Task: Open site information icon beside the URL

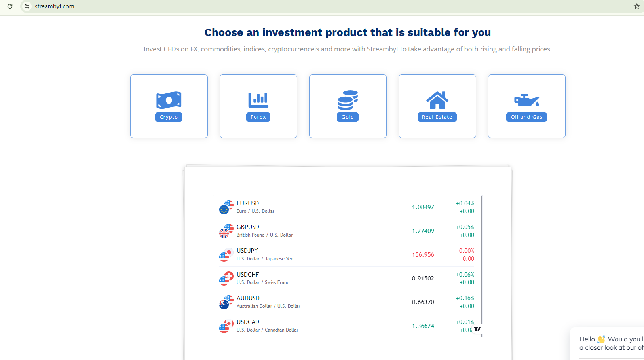Action: click(x=27, y=6)
